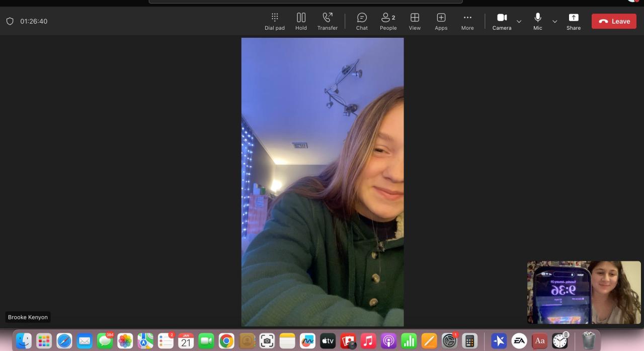Open Messages app in the dock
Viewport: 644px width, 351px height.
(105, 341)
